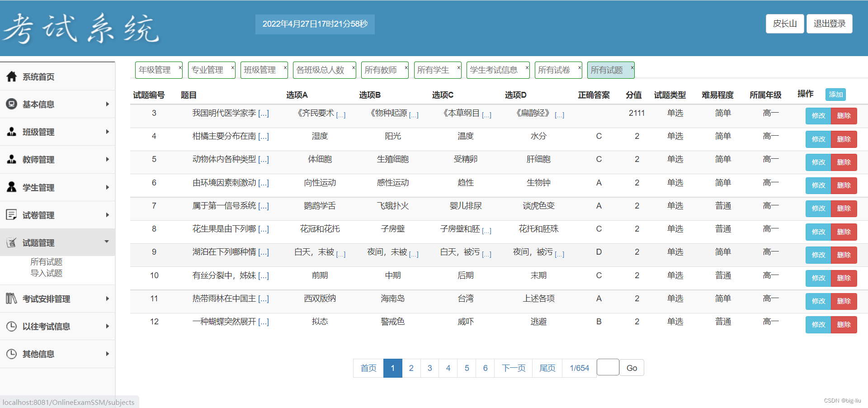Close the 专业管理 tab
Viewport: 868px width, 408px height.
[233, 67]
